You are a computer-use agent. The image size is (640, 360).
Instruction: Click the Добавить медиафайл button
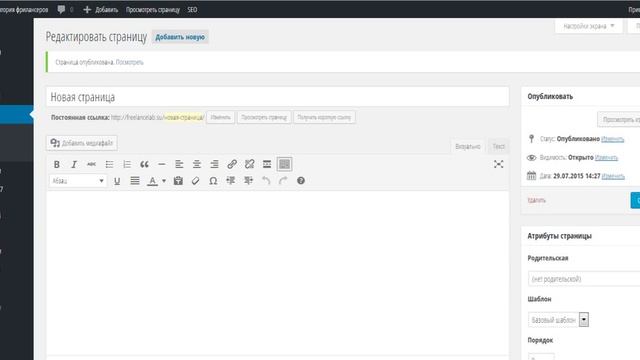[x=82, y=143]
